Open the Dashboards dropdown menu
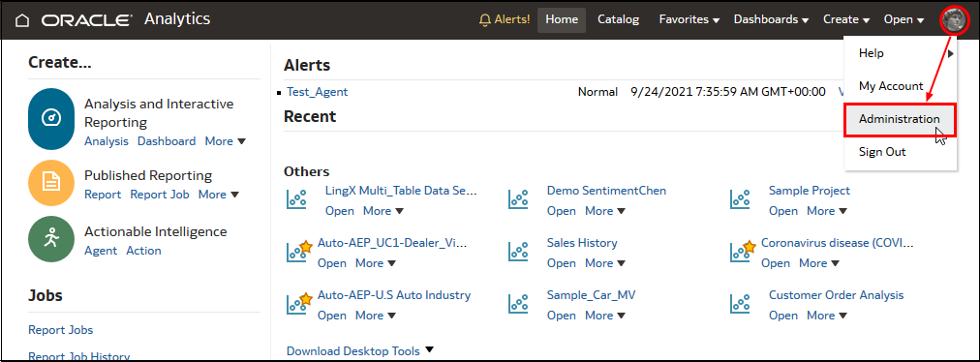Viewport: 980px width, 362px height. click(x=771, y=20)
